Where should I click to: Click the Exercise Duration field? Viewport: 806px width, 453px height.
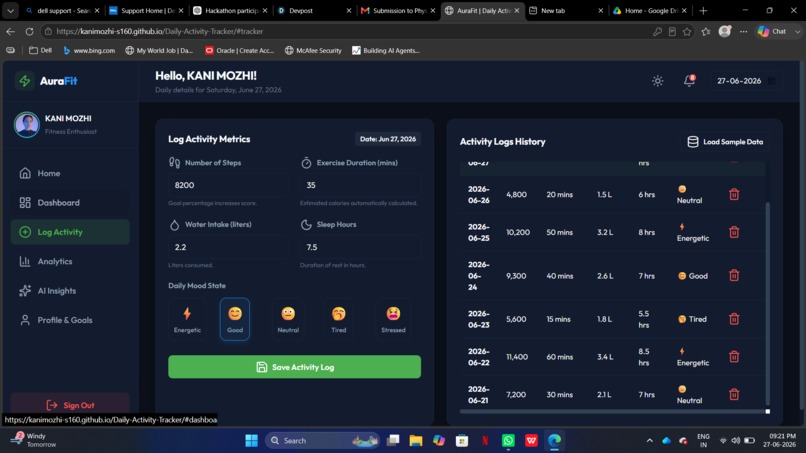[360, 185]
